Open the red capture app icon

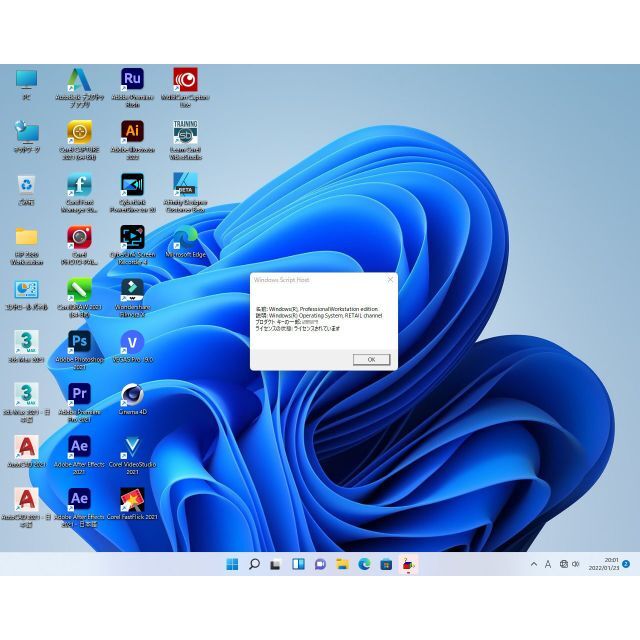tap(185, 88)
